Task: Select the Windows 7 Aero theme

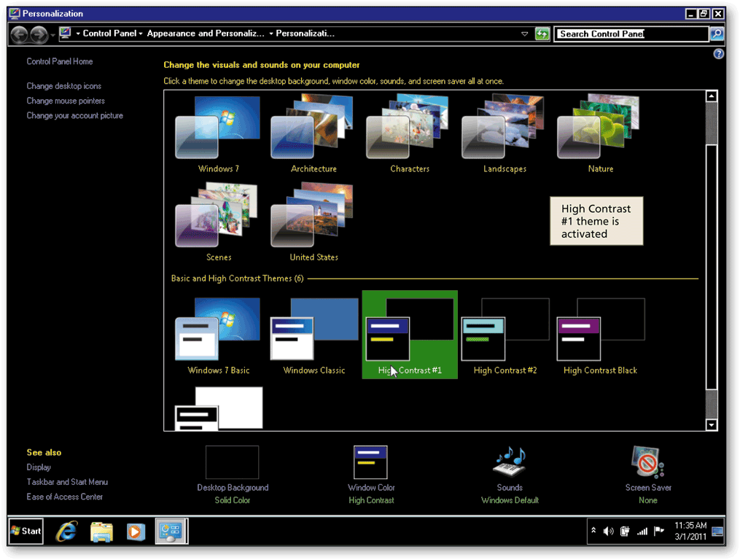Action: click(x=218, y=135)
